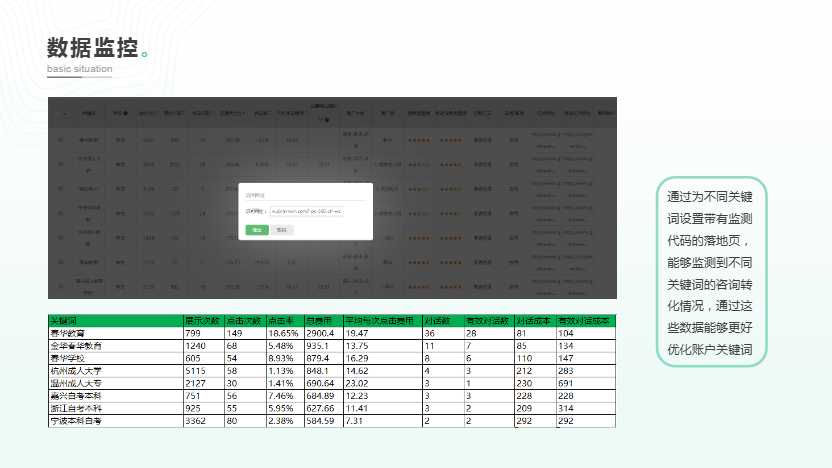Sort by the impressions (展示次数) column header
Screen dimensions: 832x468
(x=174, y=113)
